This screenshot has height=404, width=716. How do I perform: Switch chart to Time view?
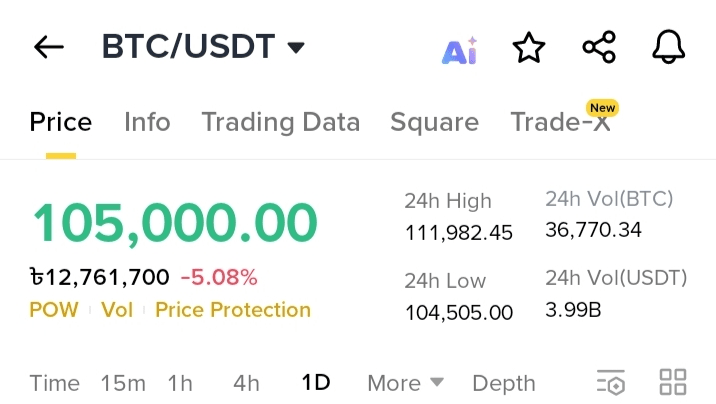click(x=55, y=383)
